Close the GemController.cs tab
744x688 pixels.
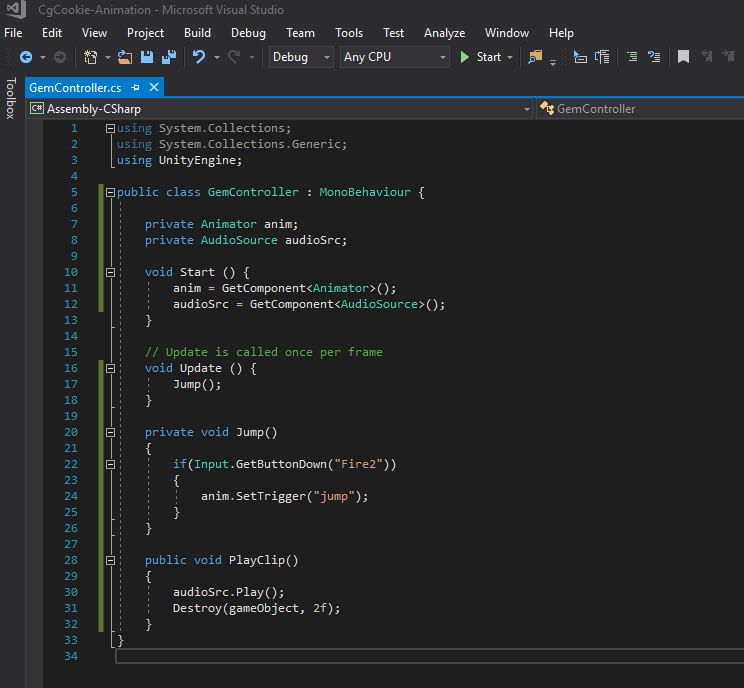coord(153,88)
